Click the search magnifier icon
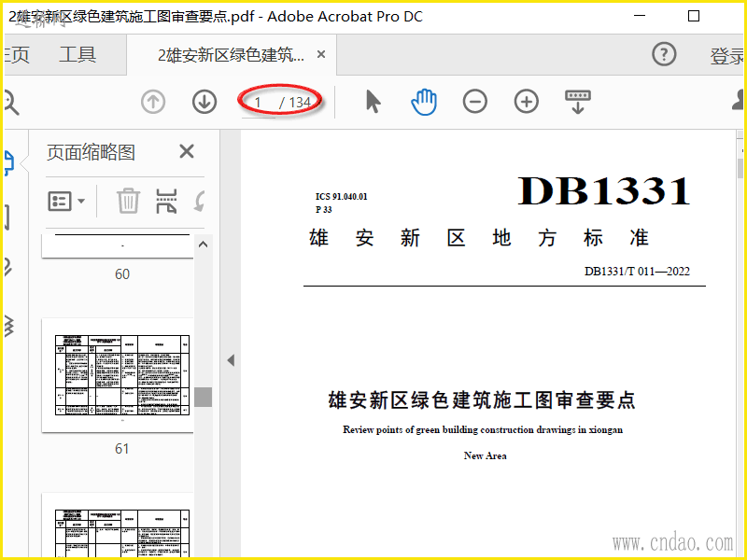Screen dimensions: 747x560 [10, 103]
